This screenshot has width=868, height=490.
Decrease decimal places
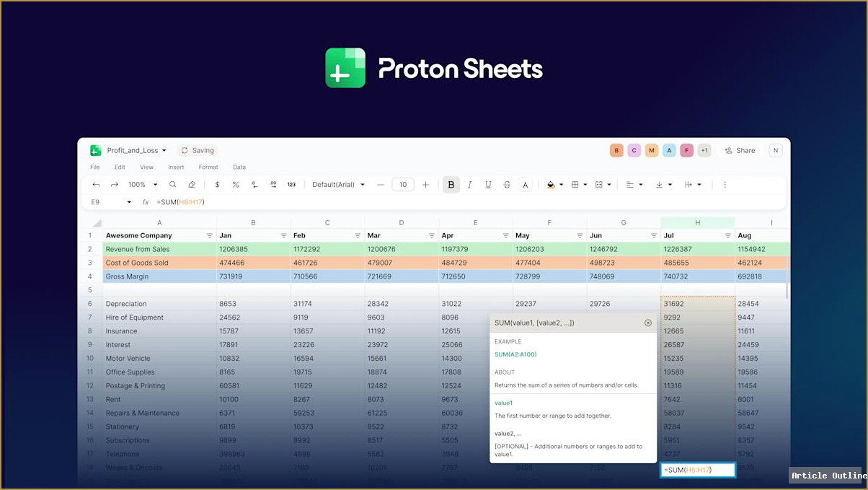tap(254, 184)
